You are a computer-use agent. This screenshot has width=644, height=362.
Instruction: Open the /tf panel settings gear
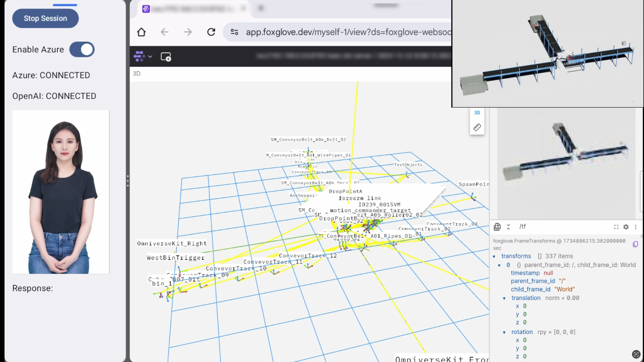tap(626, 227)
